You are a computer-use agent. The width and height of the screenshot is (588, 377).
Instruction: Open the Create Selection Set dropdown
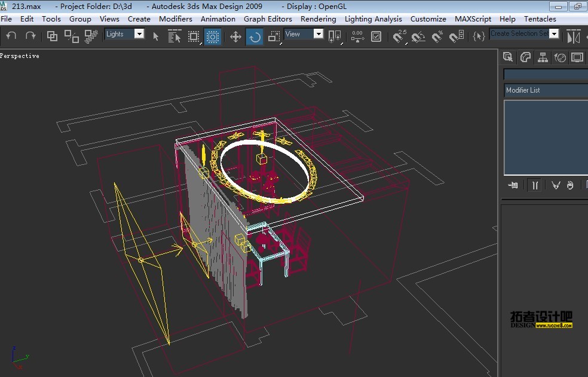pos(524,34)
